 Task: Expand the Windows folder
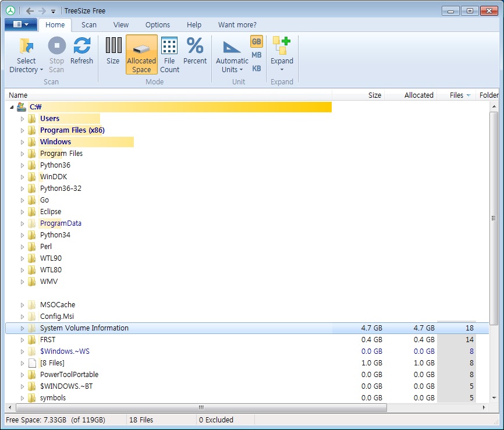point(22,142)
